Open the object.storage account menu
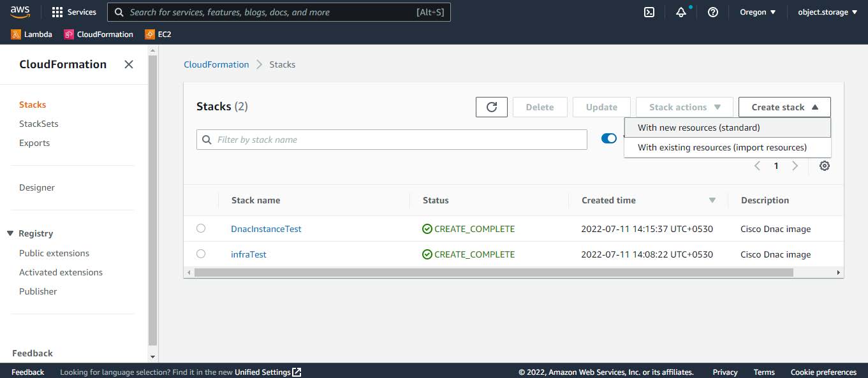This screenshot has width=868, height=378. (827, 12)
